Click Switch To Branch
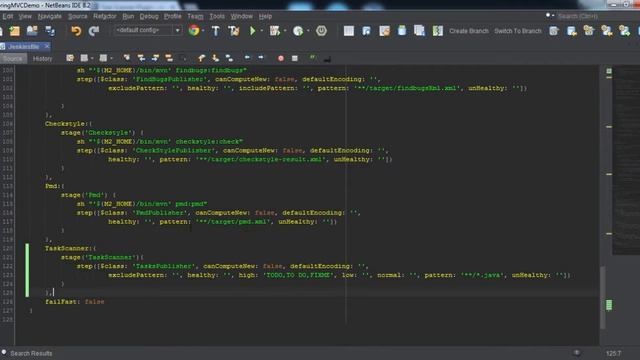The height and width of the screenshot is (360, 640). [x=518, y=31]
